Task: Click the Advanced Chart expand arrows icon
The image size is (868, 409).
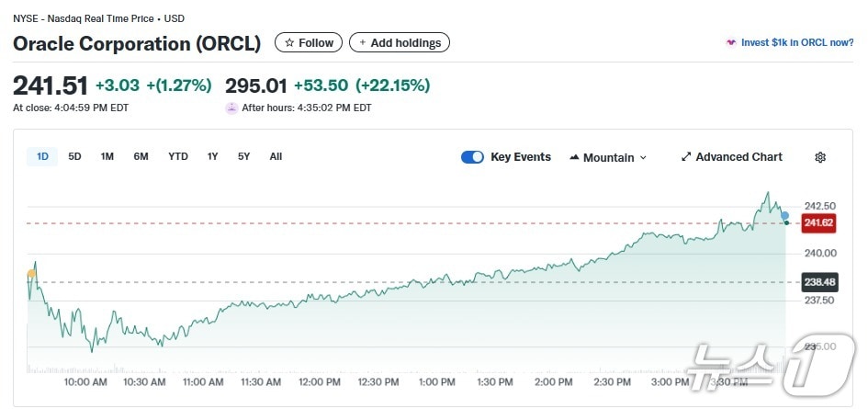Action: coord(686,157)
